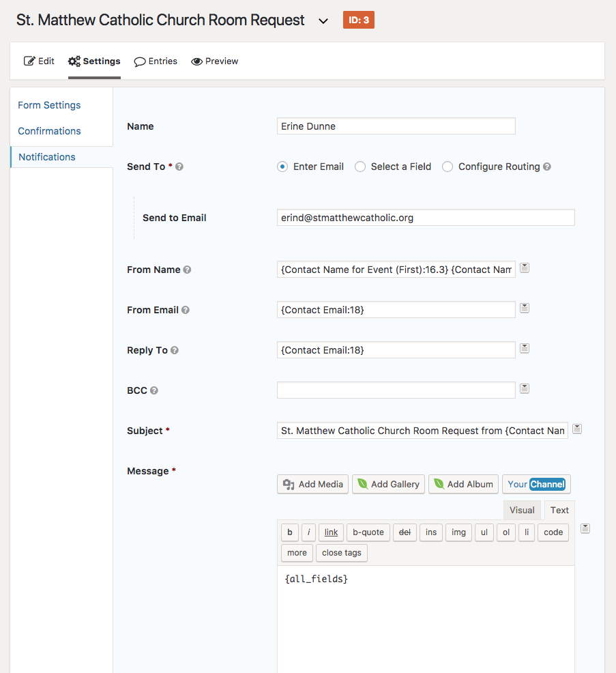Open merge tag picker beside Reply To field
This screenshot has height=673, width=616.
[524, 349]
